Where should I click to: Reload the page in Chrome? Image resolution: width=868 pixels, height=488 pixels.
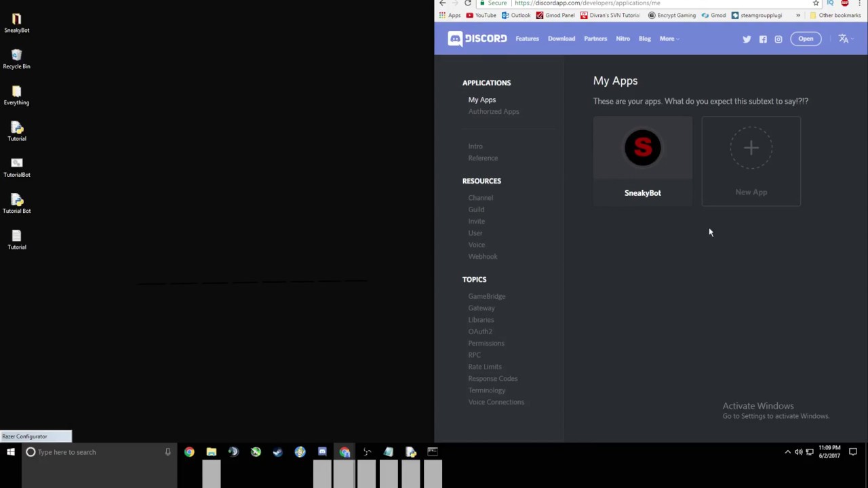click(x=468, y=3)
